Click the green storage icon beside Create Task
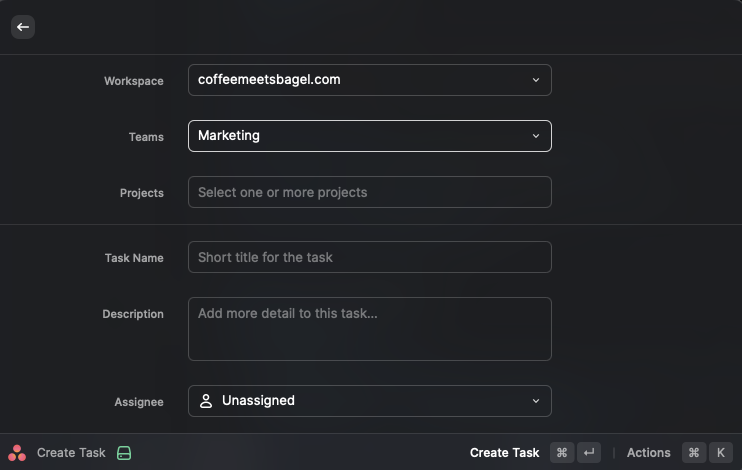 [x=124, y=453]
